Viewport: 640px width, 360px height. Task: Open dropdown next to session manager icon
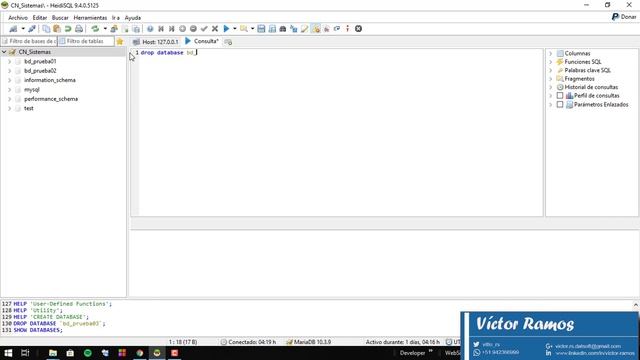coord(23,29)
